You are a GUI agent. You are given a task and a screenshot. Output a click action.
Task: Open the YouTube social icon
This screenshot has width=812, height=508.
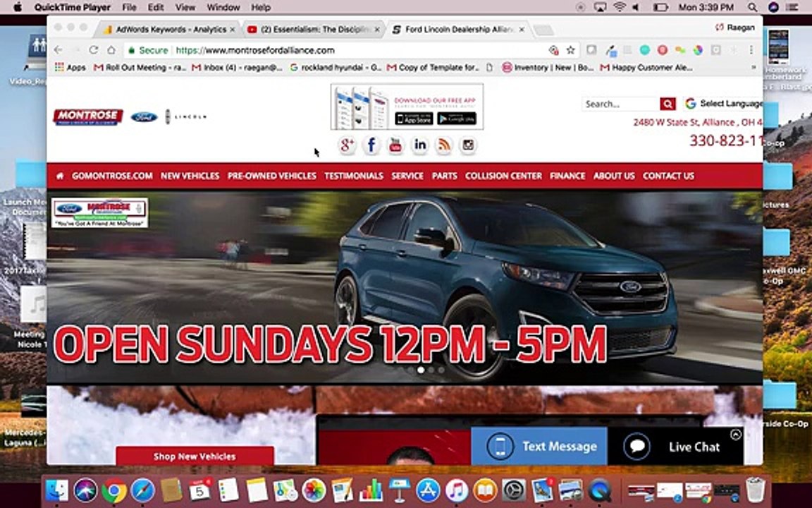click(x=395, y=145)
